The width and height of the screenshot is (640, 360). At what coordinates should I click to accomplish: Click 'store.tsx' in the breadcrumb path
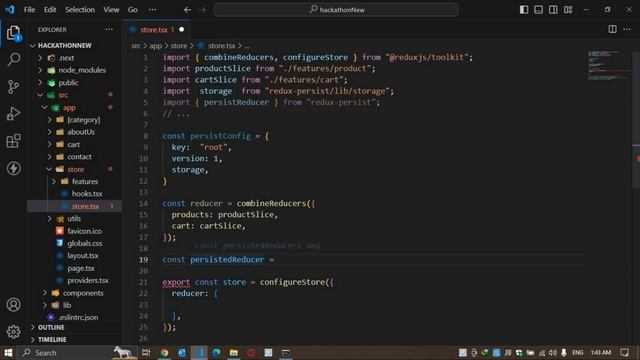[222, 46]
